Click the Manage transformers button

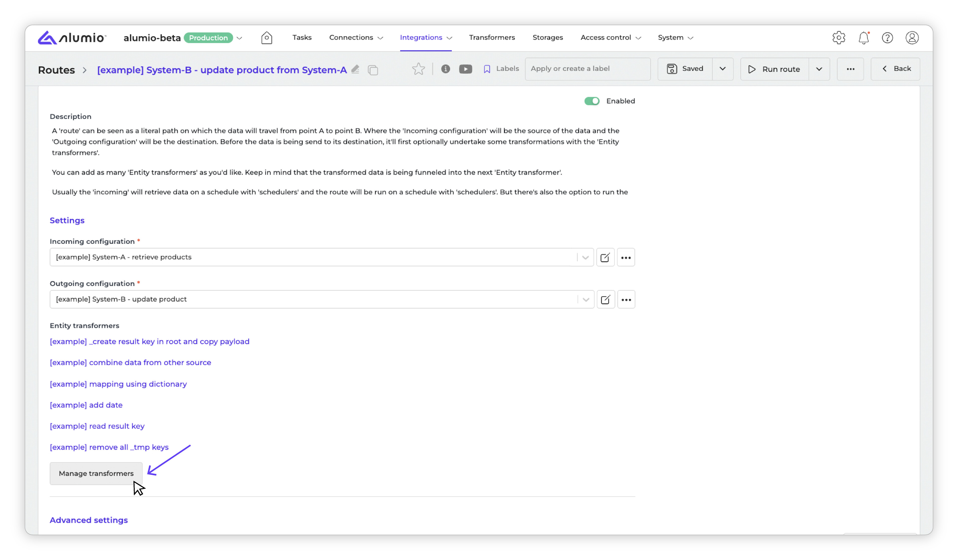(96, 473)
